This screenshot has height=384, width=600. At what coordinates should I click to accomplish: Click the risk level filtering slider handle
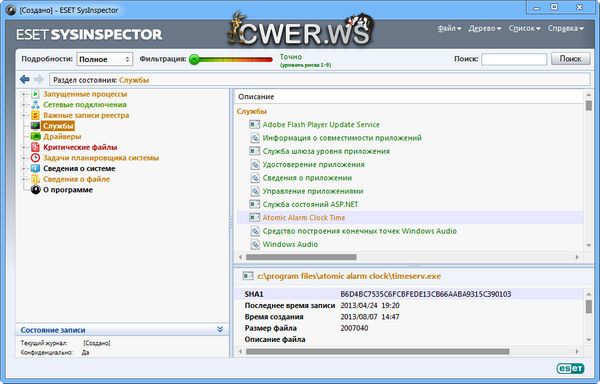194,59
